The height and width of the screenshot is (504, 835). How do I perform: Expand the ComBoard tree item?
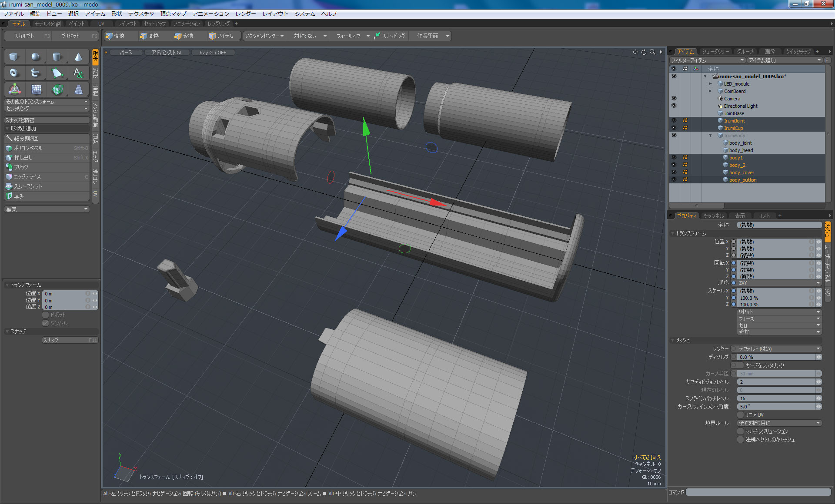[710, 91]
